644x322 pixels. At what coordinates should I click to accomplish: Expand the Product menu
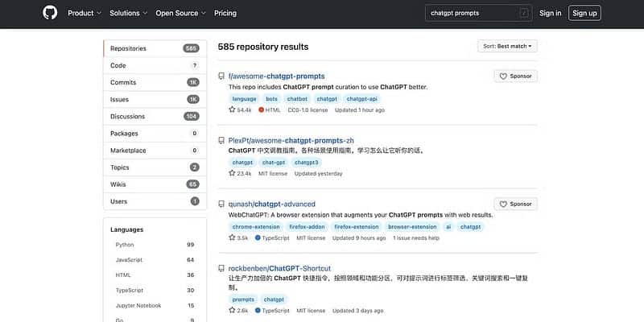coord(85,13)
